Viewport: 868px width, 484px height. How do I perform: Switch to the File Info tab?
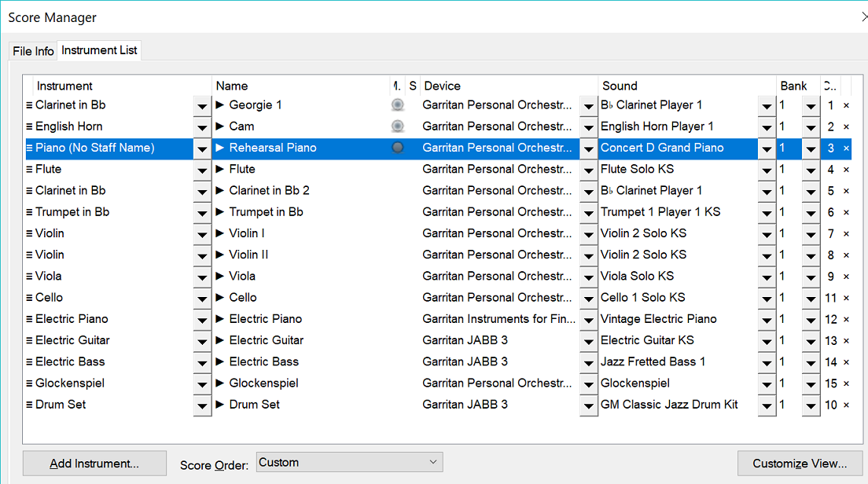[x=33, y=51]
